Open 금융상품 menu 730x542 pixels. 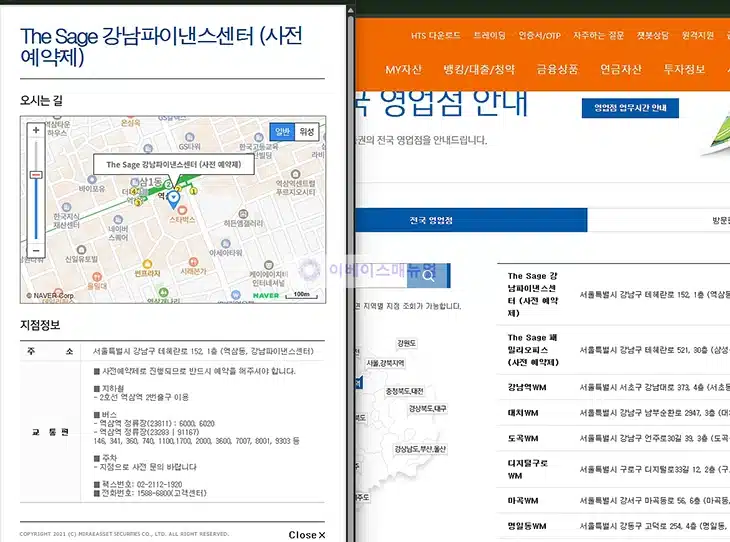coord(557,70)
